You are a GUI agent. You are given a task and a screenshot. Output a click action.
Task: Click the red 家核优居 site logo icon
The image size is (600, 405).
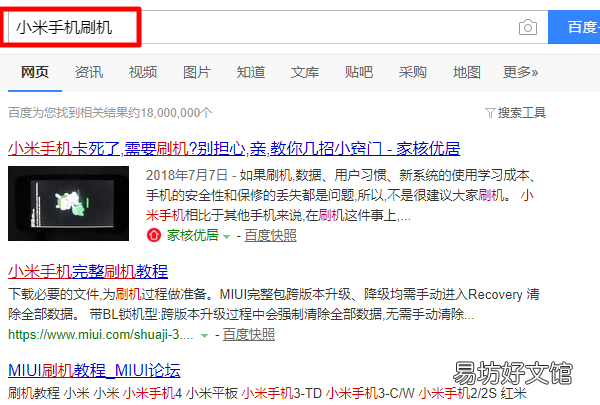pos(154,235)
